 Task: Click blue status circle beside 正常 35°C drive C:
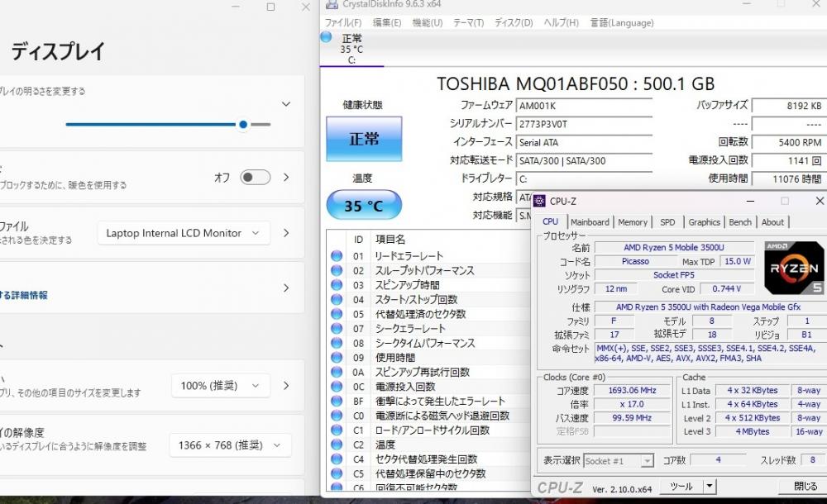click(x=326, y=37)
